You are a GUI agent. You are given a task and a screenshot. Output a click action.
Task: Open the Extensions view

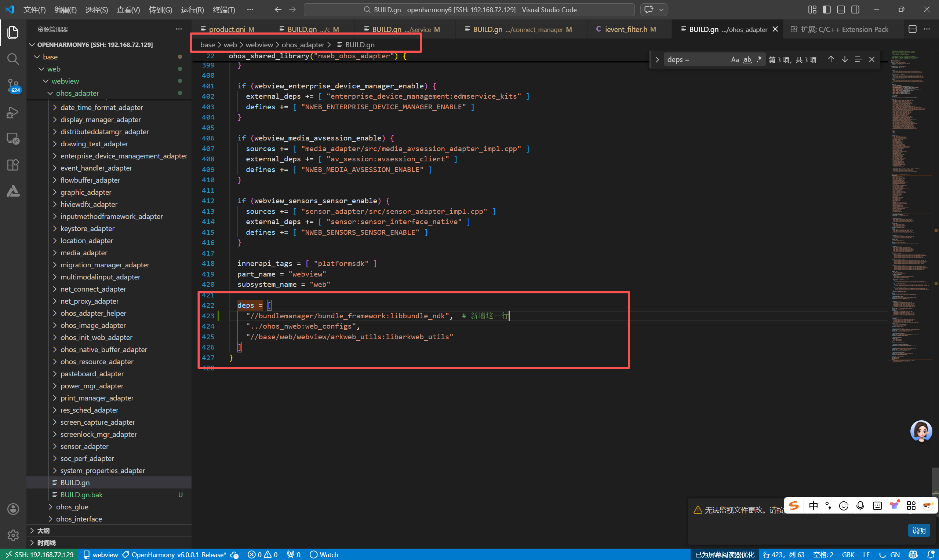click(13, 165)
